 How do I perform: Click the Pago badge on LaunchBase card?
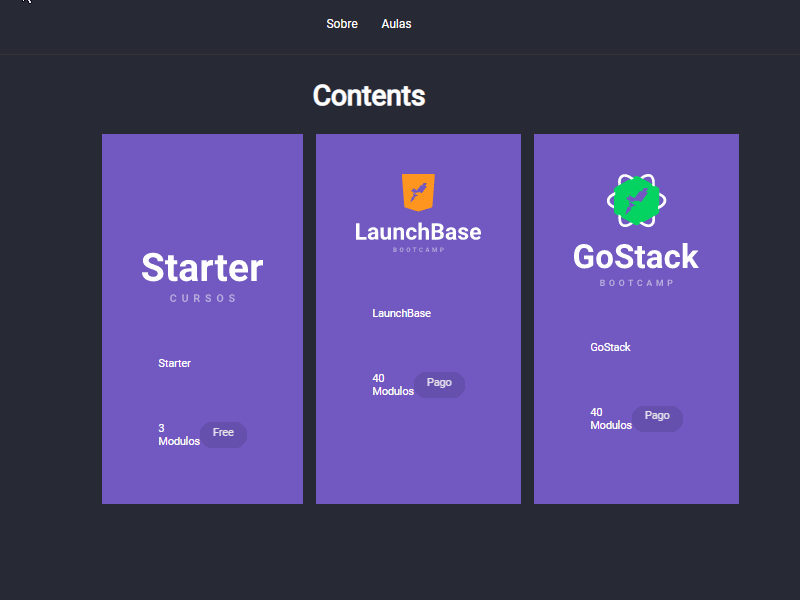coord(440,384)
